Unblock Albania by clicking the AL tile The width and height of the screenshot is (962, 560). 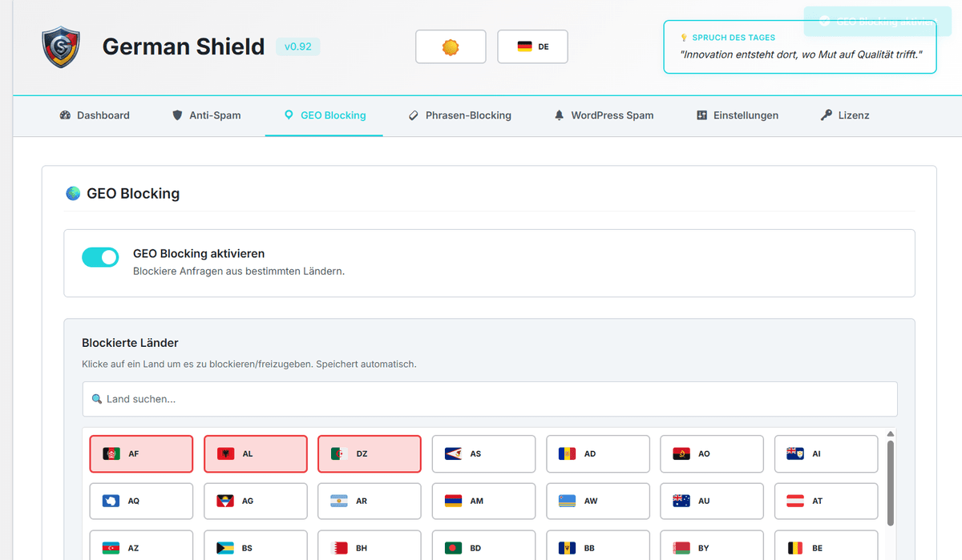point(255,453)
